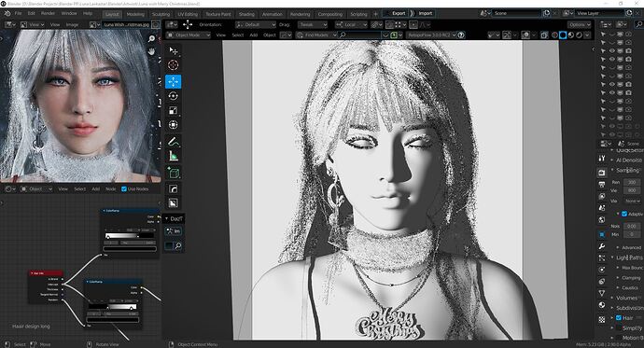
Task: Open the Render menu
Action: click(x=48, y=13)
